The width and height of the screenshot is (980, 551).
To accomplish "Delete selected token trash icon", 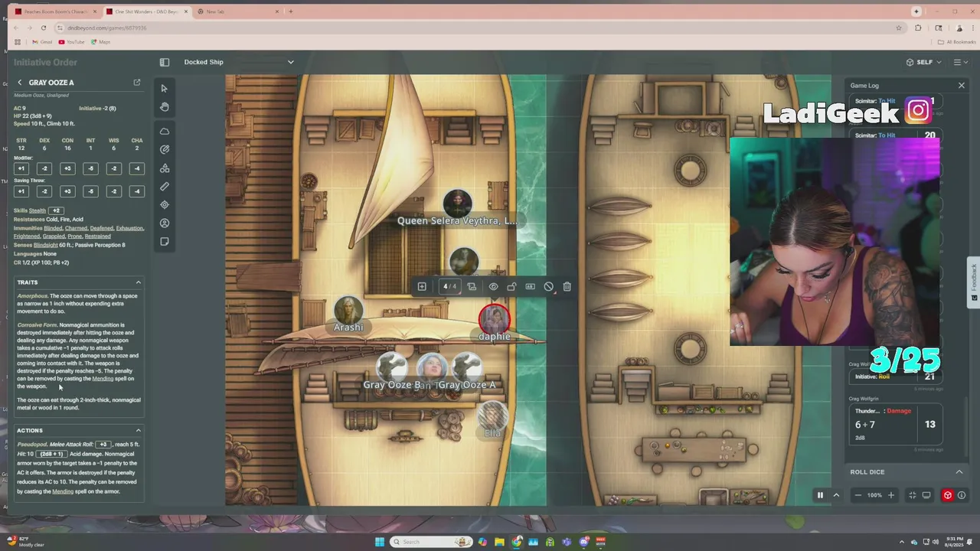I will pos(567,286).
